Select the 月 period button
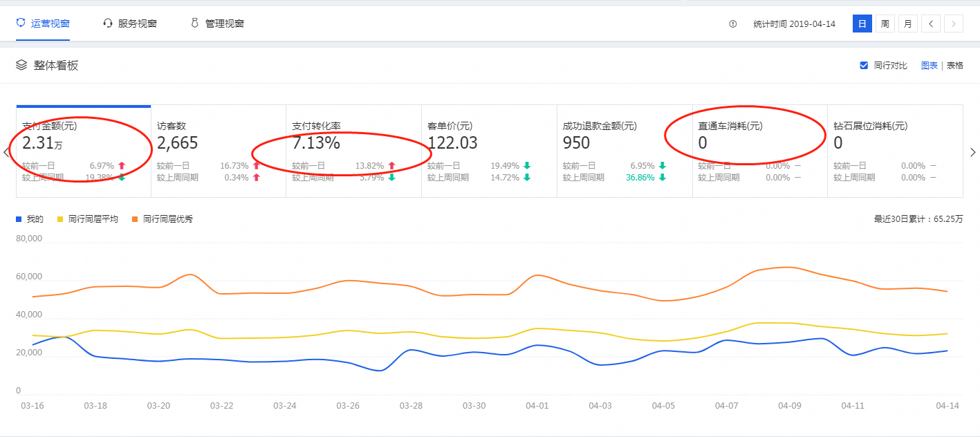Viewport: 980px width, 437px height. point(907,24)
